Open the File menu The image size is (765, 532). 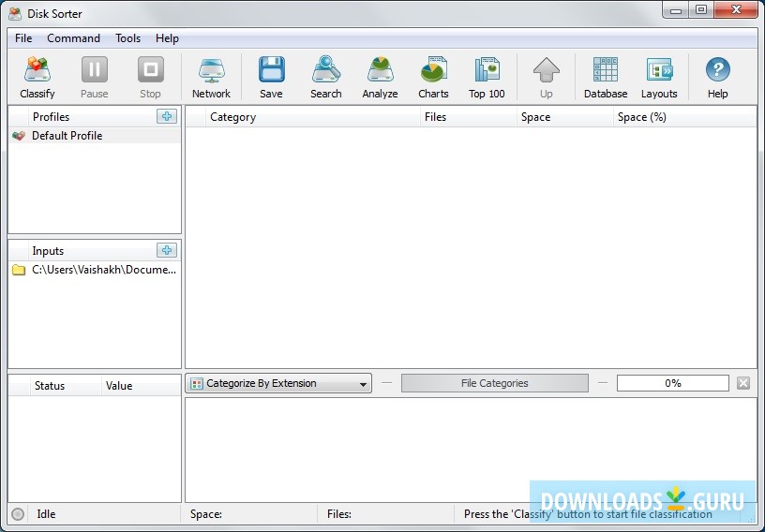(23, 38)
